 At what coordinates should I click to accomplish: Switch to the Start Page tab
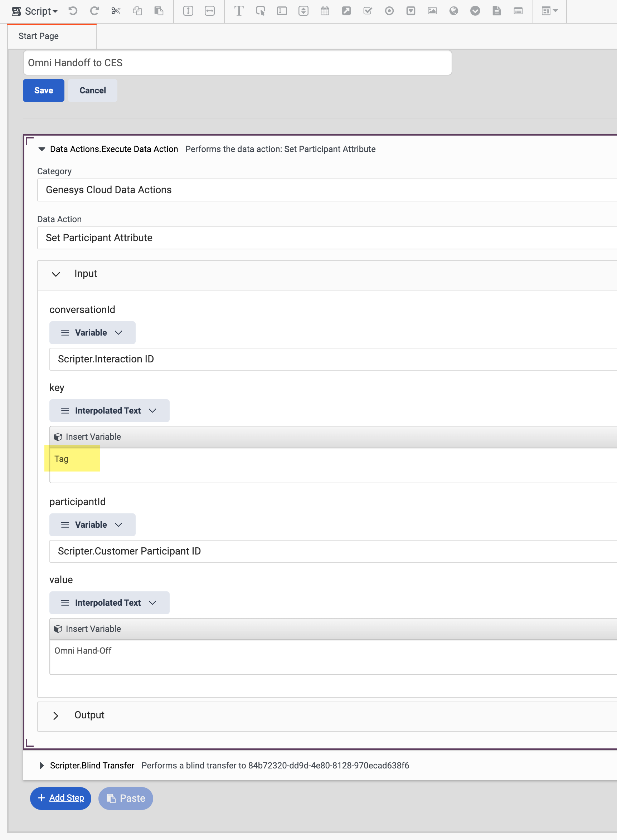coord(39,36)
